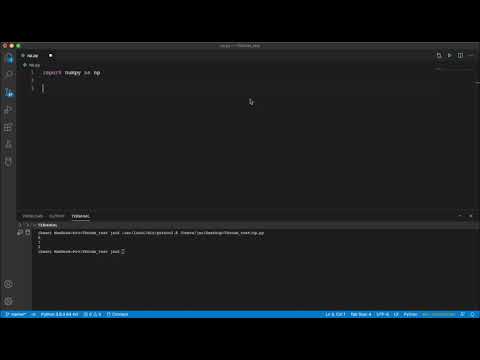Open the Source Control view
480x360 pixels.
pos(9,92)
